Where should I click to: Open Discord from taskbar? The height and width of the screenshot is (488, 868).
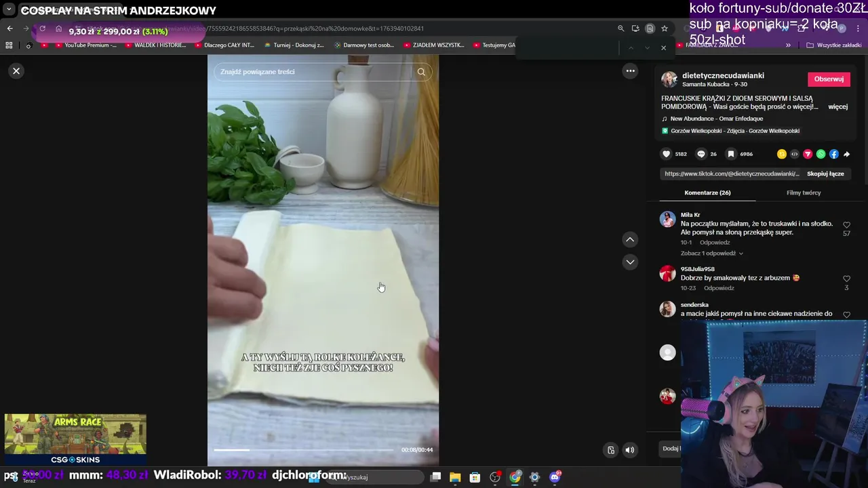555,477
